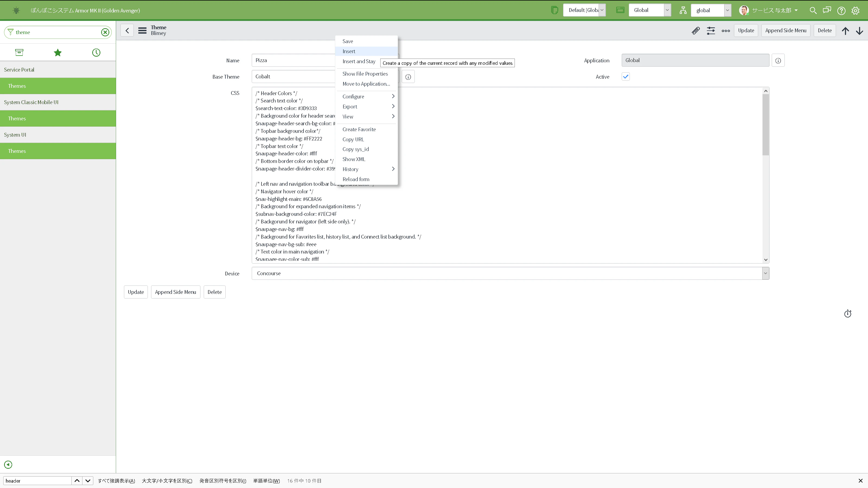This screenshot has height=488, width=868.
Task: Open system settings gear icon
Action: click(x=855, y=11)
